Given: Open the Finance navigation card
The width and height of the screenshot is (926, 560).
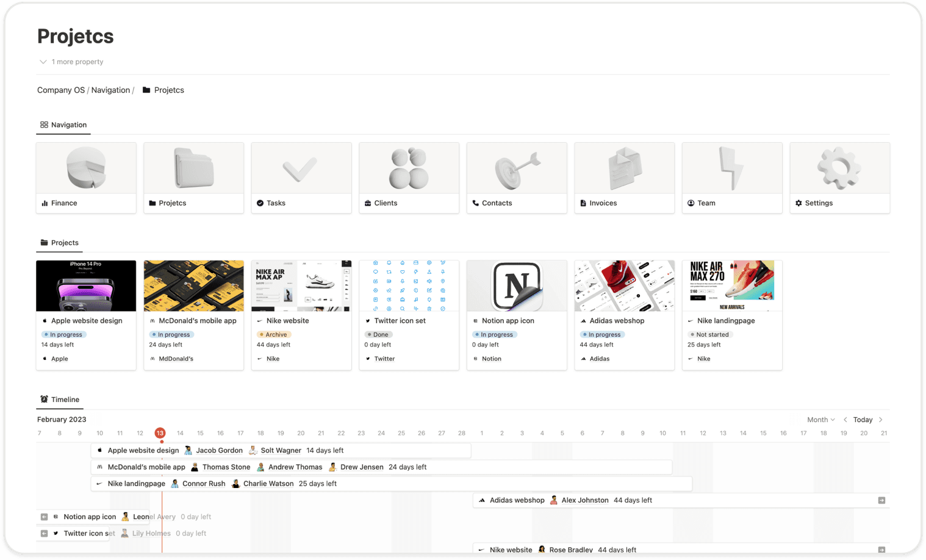Looking at the screenshot, I should 86,178.
